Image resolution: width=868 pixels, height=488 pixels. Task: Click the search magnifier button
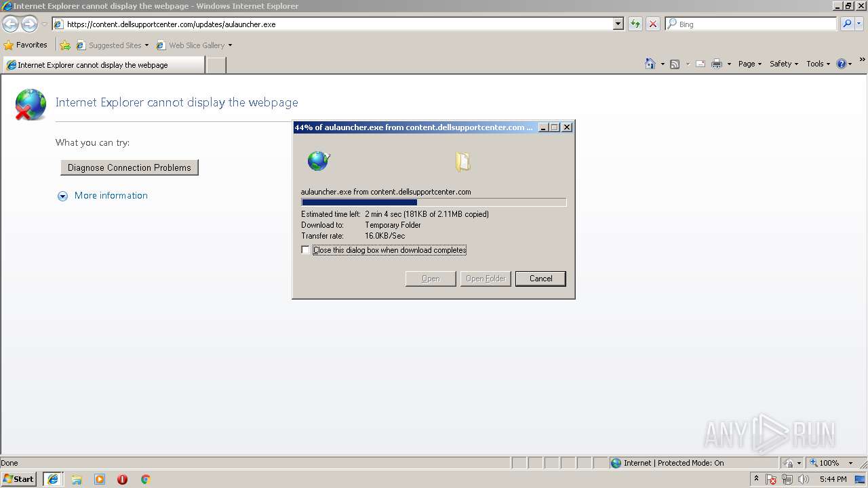point(847,24)
